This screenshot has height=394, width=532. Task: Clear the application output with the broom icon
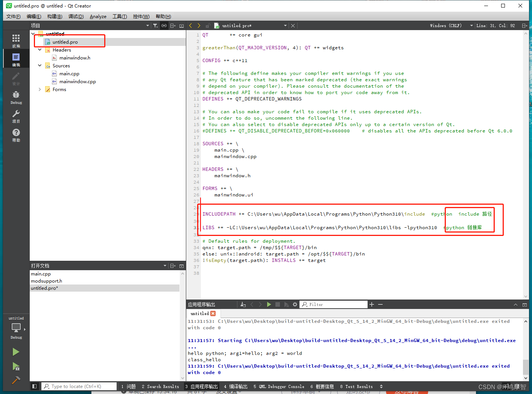(243, 304)
